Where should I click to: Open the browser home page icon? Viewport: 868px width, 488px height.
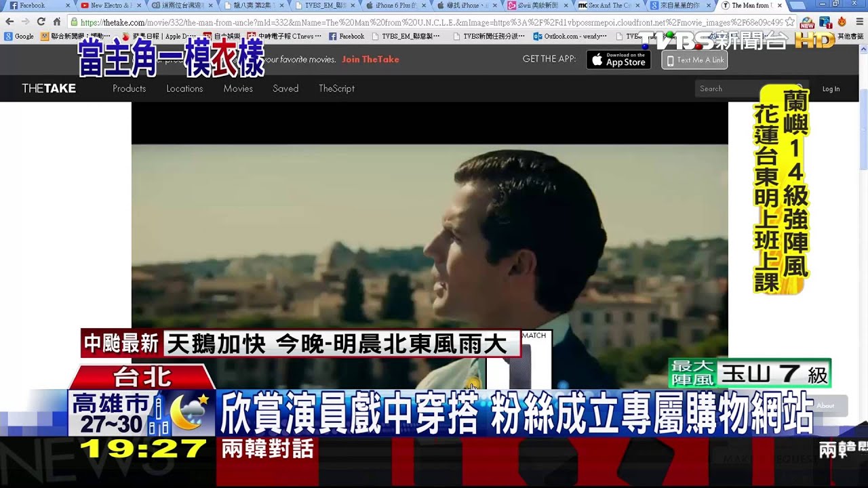tap(57, 22)
